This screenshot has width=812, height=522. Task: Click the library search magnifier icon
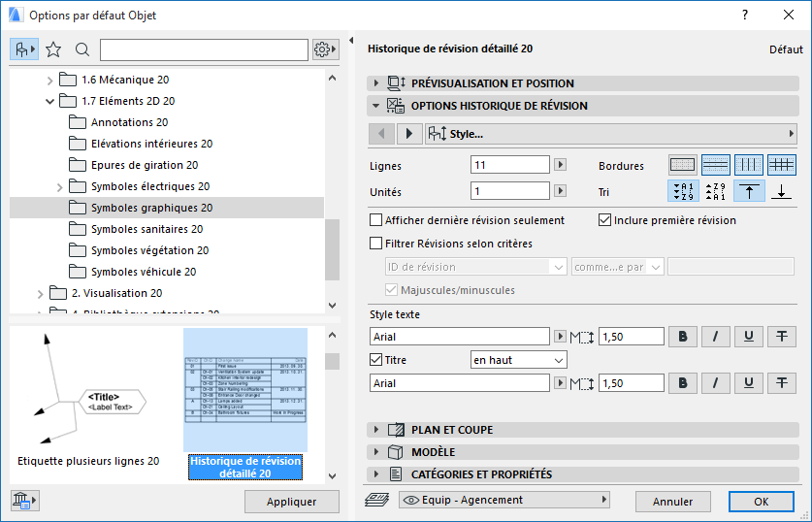tap(82, 49)
